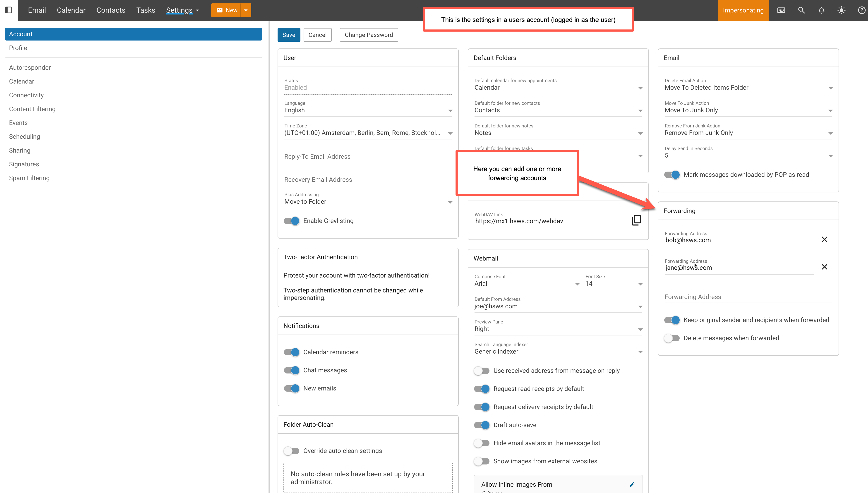Click the Change Password button

coord(369,35)
